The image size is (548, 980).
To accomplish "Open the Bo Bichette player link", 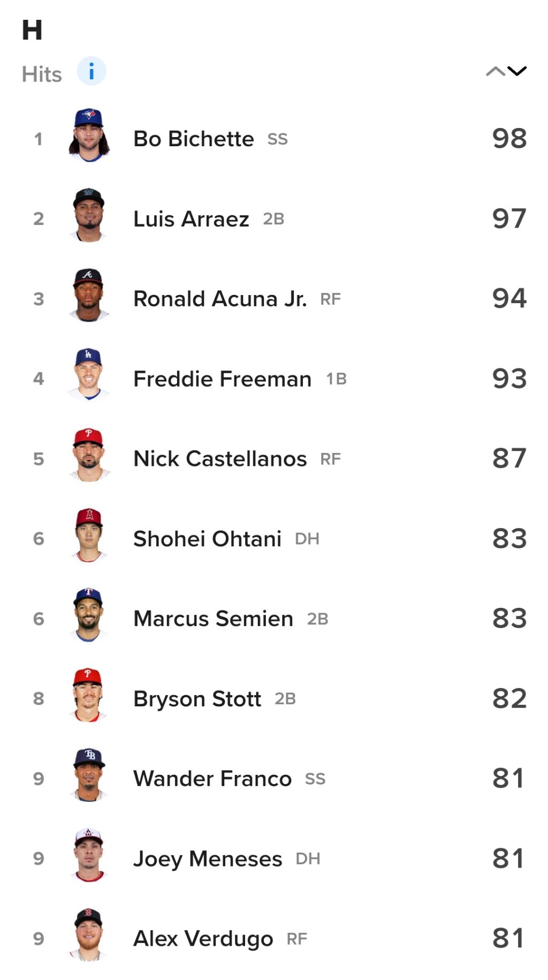I will pyautogui.click(x=193, y=139).
